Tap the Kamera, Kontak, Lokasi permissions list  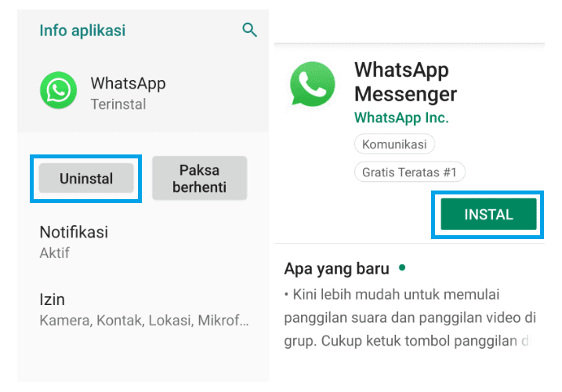coord(144,321)
